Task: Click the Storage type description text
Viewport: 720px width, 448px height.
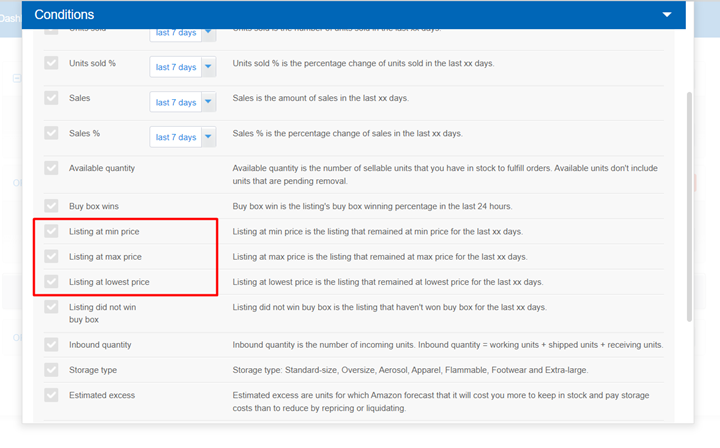Action: point(410,370)
